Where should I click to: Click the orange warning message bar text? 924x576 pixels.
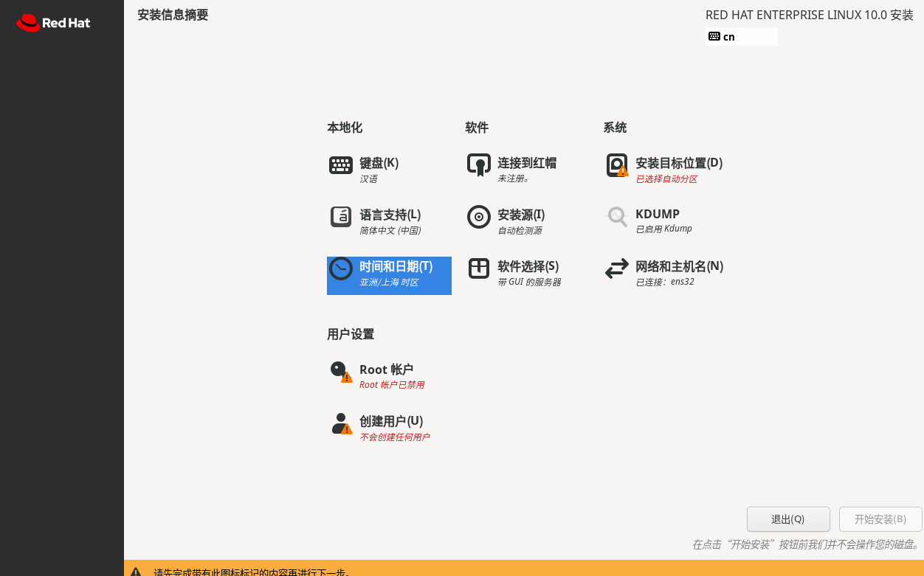[252, 572]
